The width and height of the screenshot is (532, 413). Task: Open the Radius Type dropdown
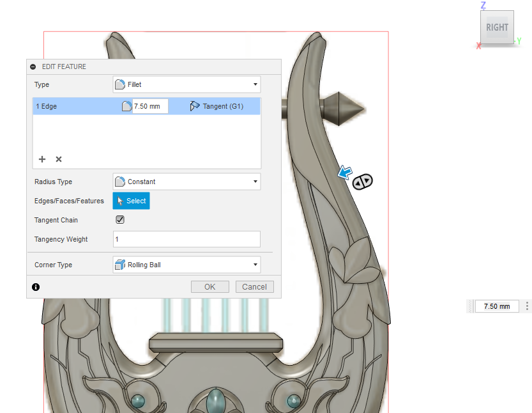[x=186, y=182]
